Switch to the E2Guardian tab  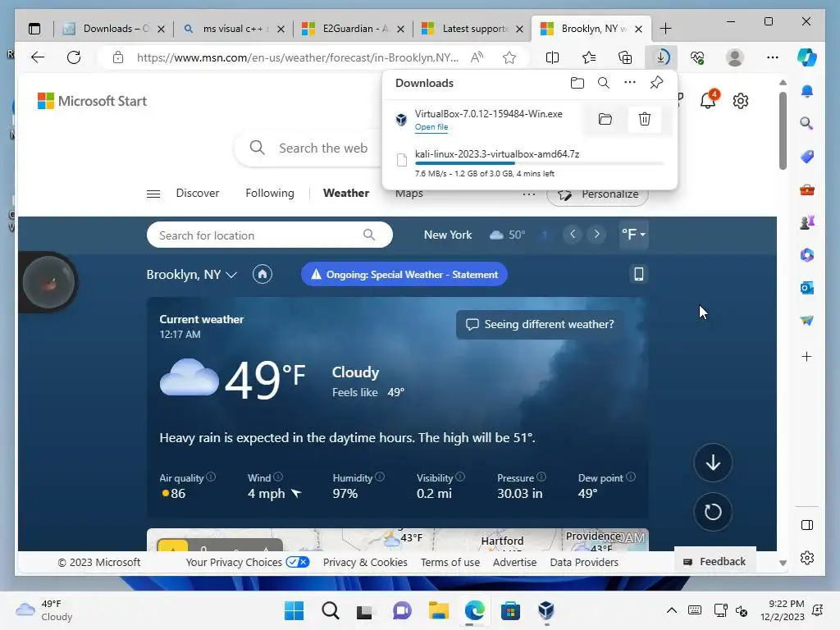tap(353, 29)
